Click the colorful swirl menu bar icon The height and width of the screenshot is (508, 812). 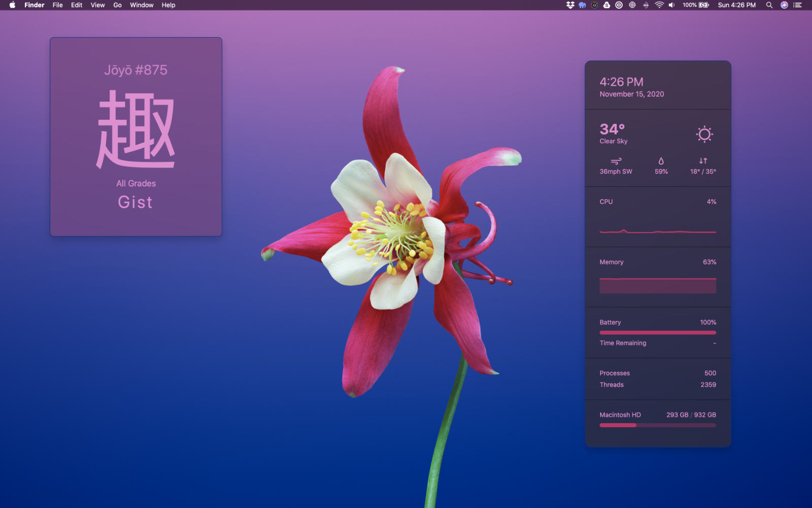coord(594,5)
